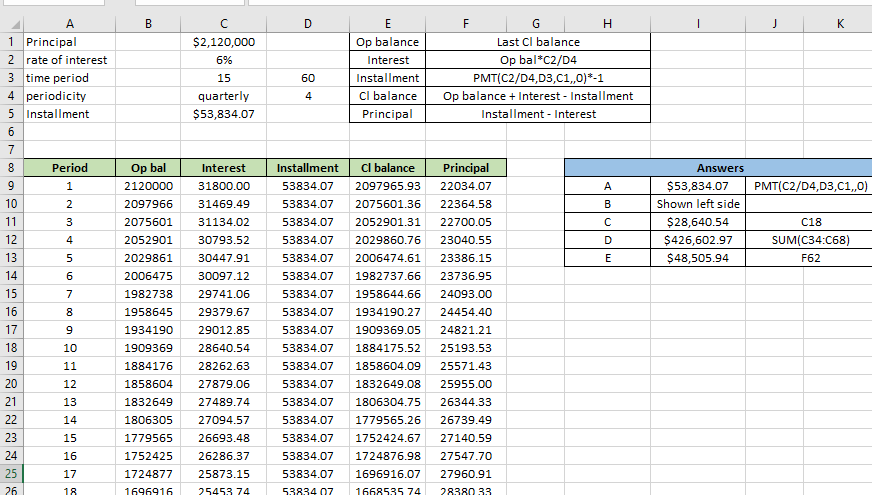
Task: Click the Select All corner triangle
Action: pyautogui.click(x=10, y=23)
